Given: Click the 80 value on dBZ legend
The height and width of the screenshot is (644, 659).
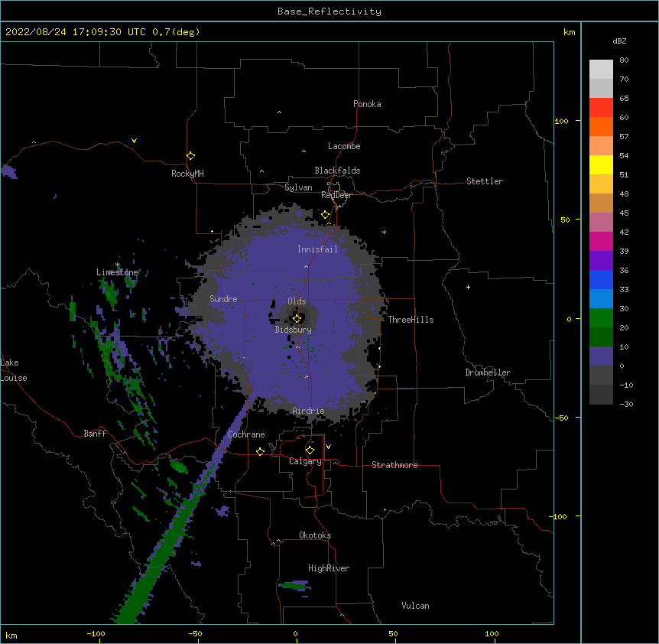Looking at the screenshot, I should (x=624, y=60).
